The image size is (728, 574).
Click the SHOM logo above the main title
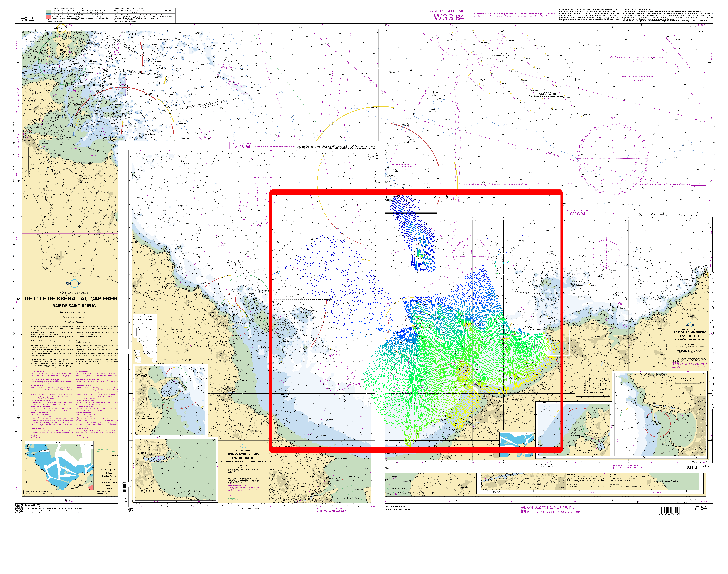(x=73, y=284)
